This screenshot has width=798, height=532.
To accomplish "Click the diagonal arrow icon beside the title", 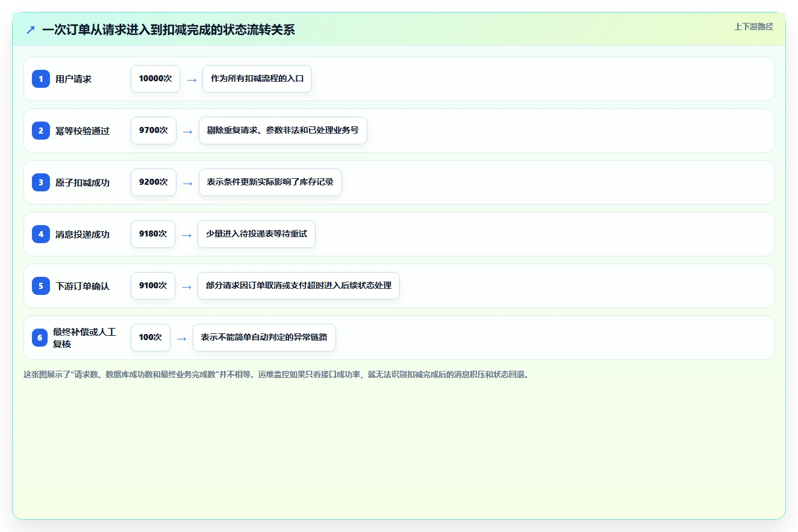I will tap(31, 29).
